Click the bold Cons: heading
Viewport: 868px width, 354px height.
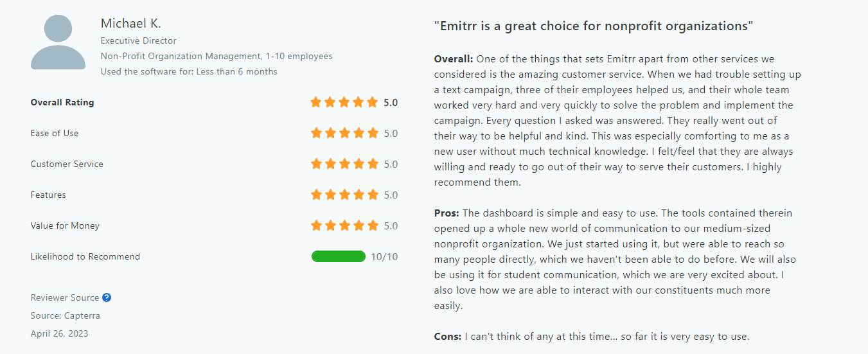448,336
